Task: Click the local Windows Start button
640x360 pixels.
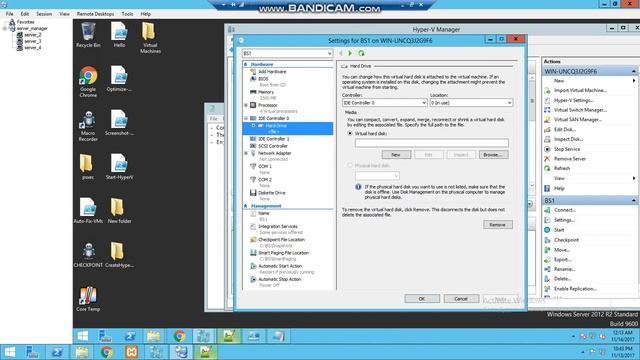Action: [x=9, y=352]
